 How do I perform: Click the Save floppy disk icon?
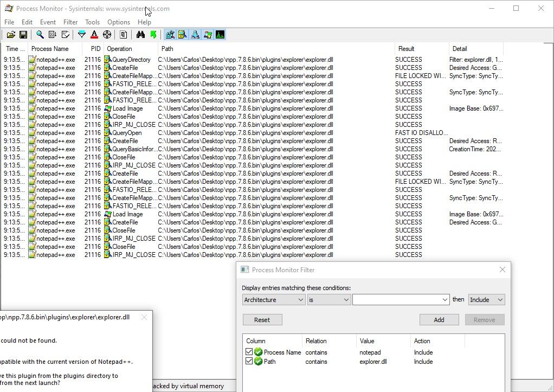23,35
